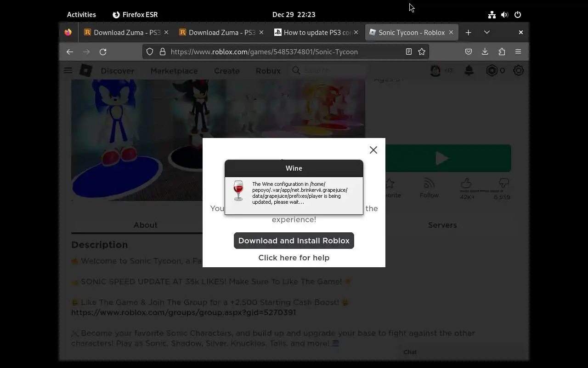
Task: Switch to How to update PS3 tab
Action: click(x=316, y=32)
